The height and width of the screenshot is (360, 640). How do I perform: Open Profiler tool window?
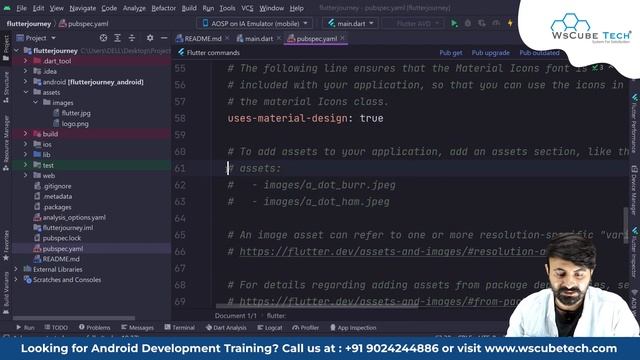pyautogui.click(x=305, y=328)
